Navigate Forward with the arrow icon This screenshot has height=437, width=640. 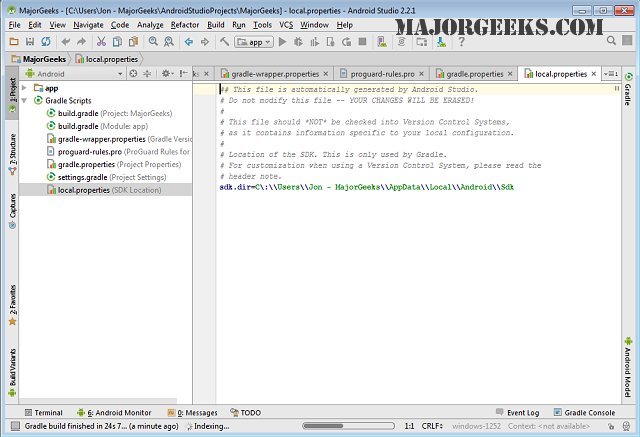205,42
